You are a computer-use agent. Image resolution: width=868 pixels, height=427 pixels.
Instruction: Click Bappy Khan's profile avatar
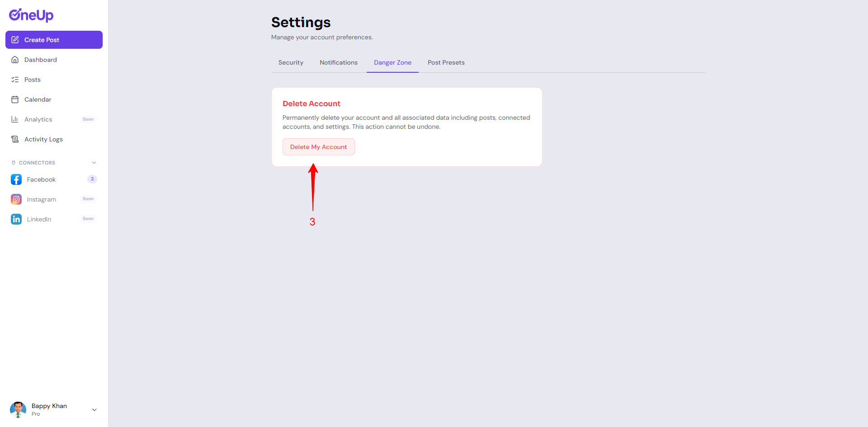click(18, 410)
